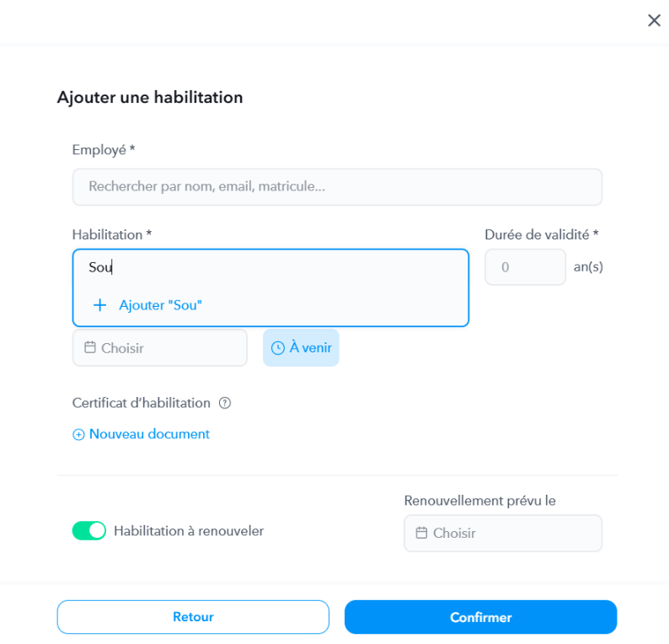Focus the Durée de validité number field
669x644 pixels.
coord(525,267)
